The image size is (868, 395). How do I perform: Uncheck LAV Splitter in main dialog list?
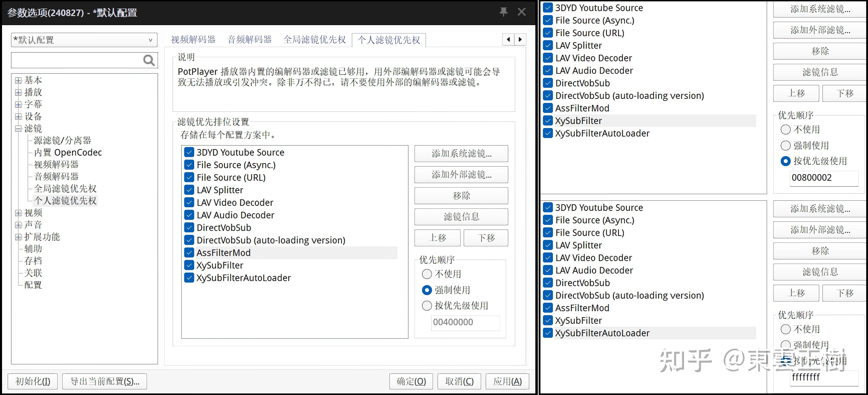189,190
